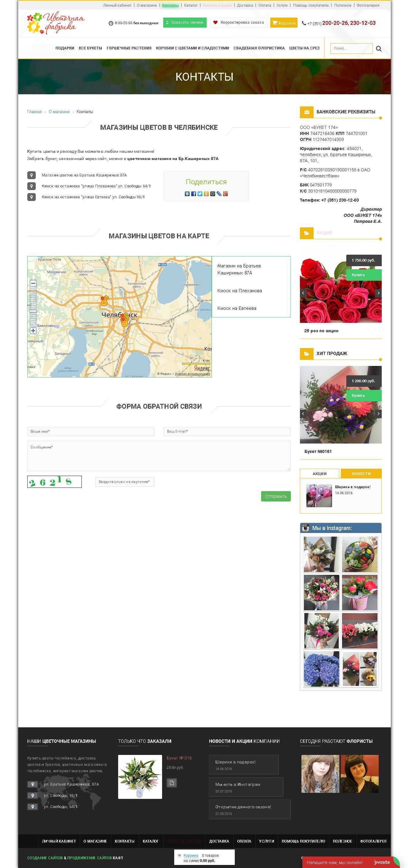Screen dimensions: 409x868
Task: Select Киоск на Плеханова in map list
Action: 239,291
